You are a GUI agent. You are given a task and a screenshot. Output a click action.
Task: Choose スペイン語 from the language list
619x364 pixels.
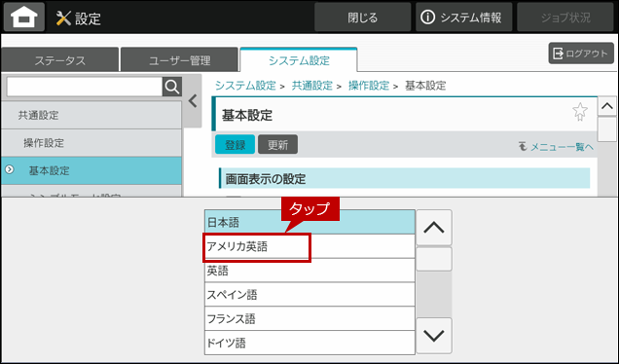[309, 295]
